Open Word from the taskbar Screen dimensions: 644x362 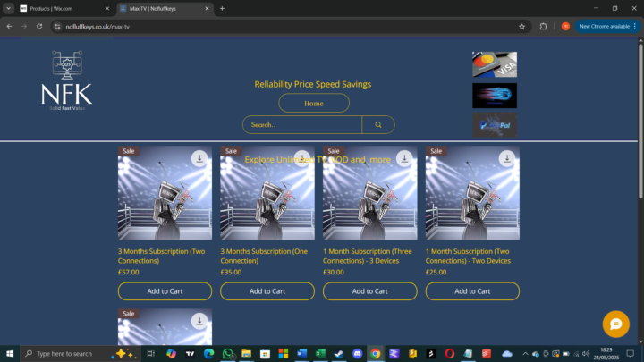(302, 353)
